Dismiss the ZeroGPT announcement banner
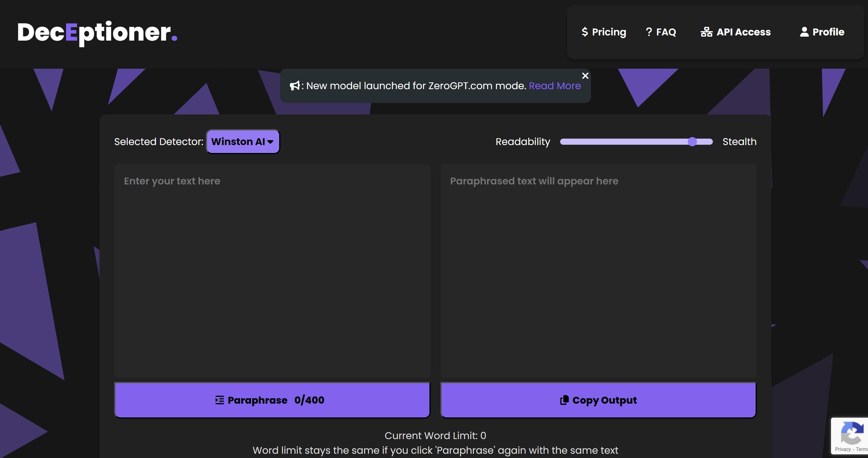Image resolution: width=868 pixels, height=458 pixels. coord(585,76)
